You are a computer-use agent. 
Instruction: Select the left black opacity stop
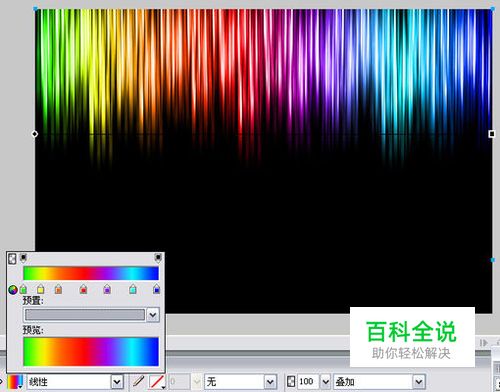click(23, 258)
